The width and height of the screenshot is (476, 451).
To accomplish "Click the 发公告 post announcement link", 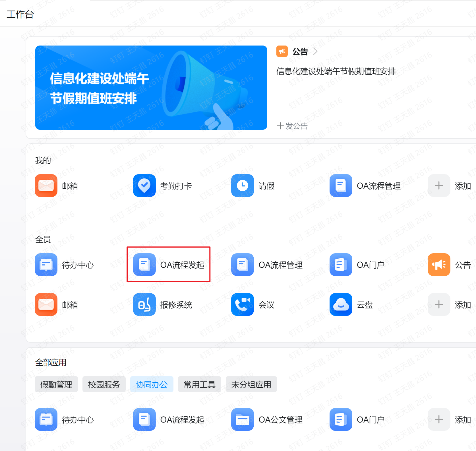I will [x=292, y=126].
